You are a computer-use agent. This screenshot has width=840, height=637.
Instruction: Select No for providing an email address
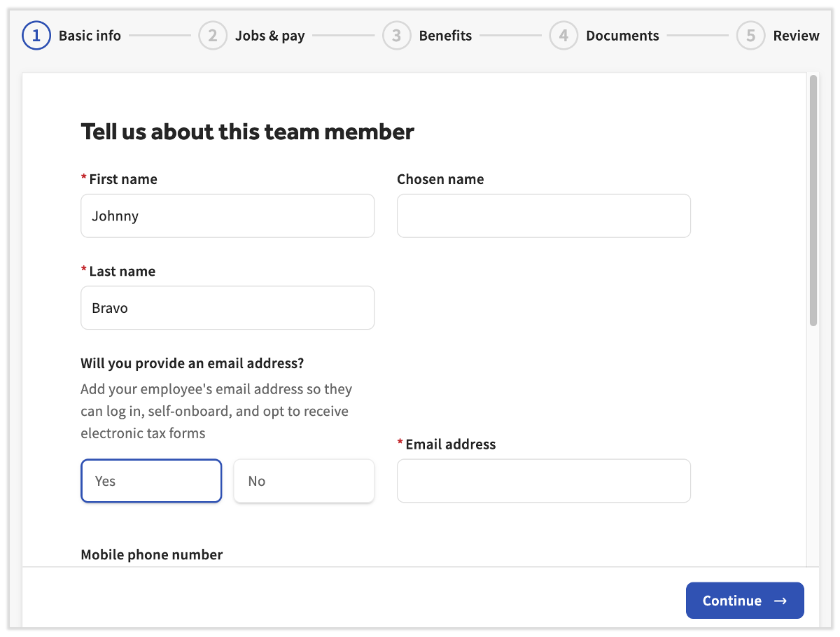tap(304, 481)
